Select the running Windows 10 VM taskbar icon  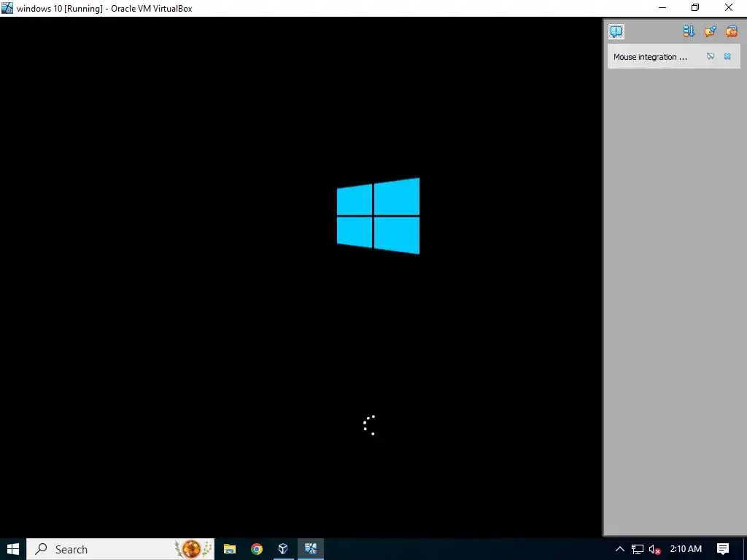(x=311, y=549)
